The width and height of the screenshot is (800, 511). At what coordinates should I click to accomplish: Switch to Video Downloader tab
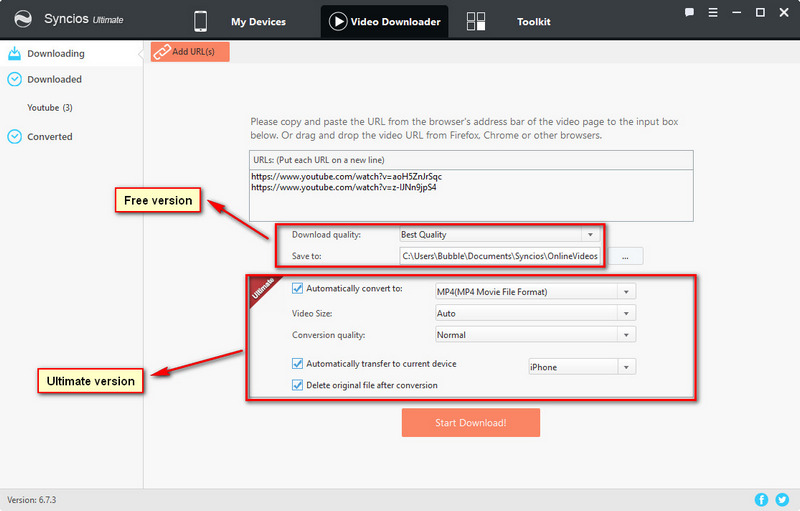coord(385,21)
